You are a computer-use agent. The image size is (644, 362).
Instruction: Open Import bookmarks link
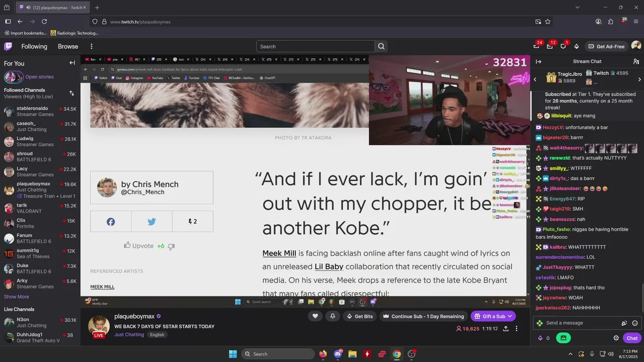click(x=25, y=33)
